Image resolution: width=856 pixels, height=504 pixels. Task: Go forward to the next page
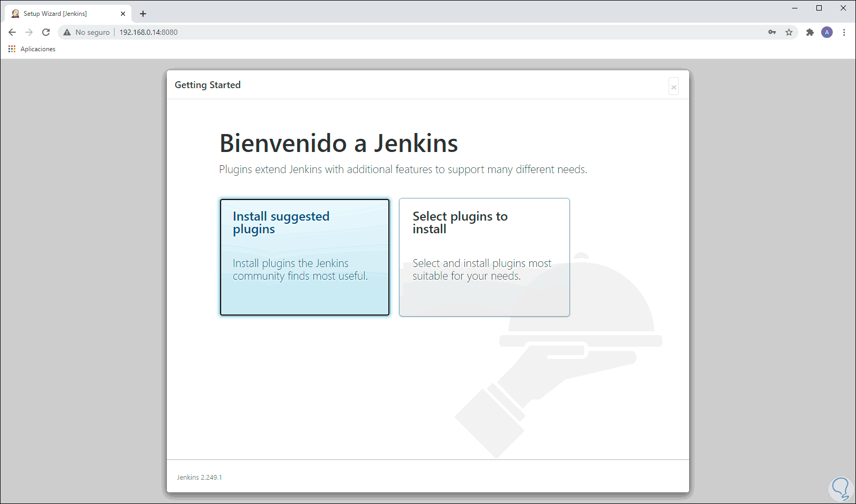click(x=29, y=32)
